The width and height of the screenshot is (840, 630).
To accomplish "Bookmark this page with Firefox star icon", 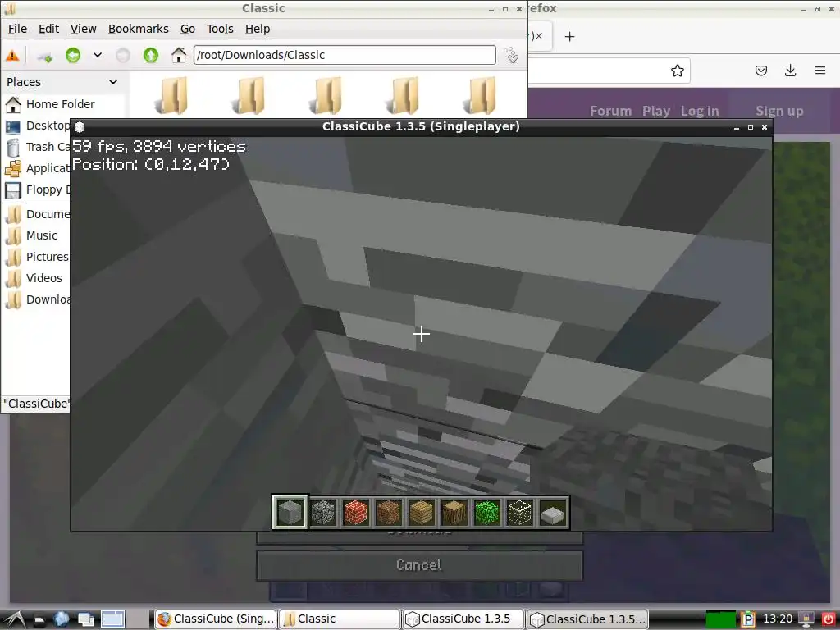I will (x=677, y=71).
